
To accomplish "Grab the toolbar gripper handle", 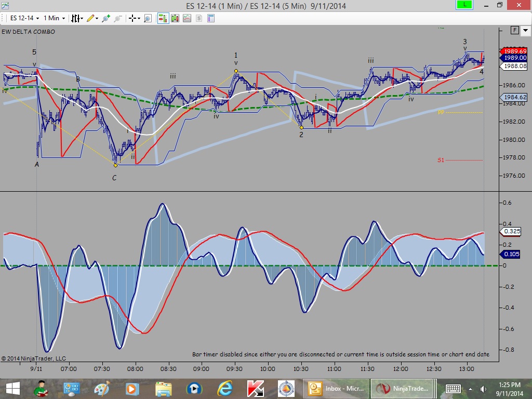I will 3,18.
